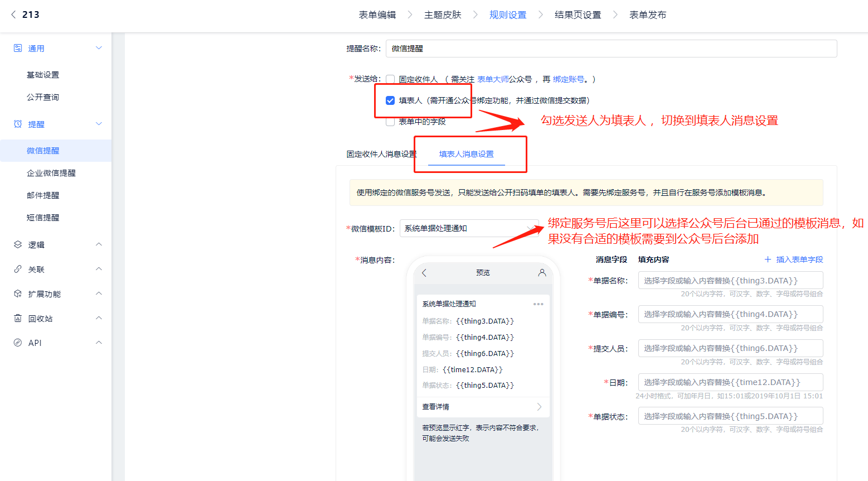
Task: Click the 逻辑 layers icon in sidebar
Action: [18, 244]
